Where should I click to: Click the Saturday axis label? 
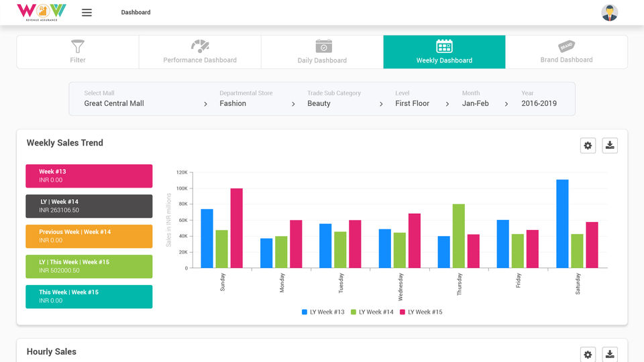578,284
